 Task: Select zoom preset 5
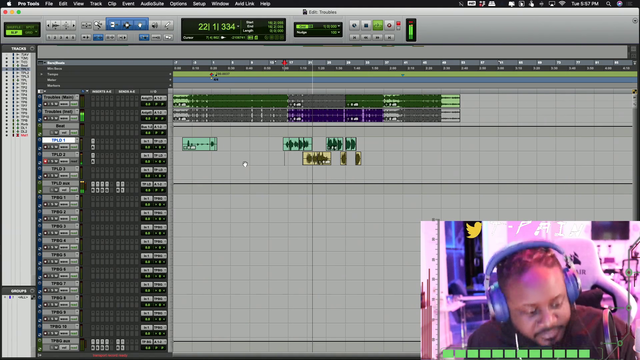pyautogui.click(x=73, y=37)
